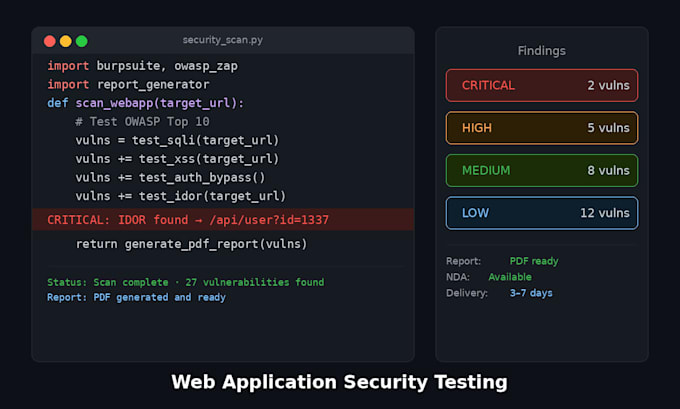Click the Web Application Security Testing caption
The image size is (680, 409).
(340, 382)
